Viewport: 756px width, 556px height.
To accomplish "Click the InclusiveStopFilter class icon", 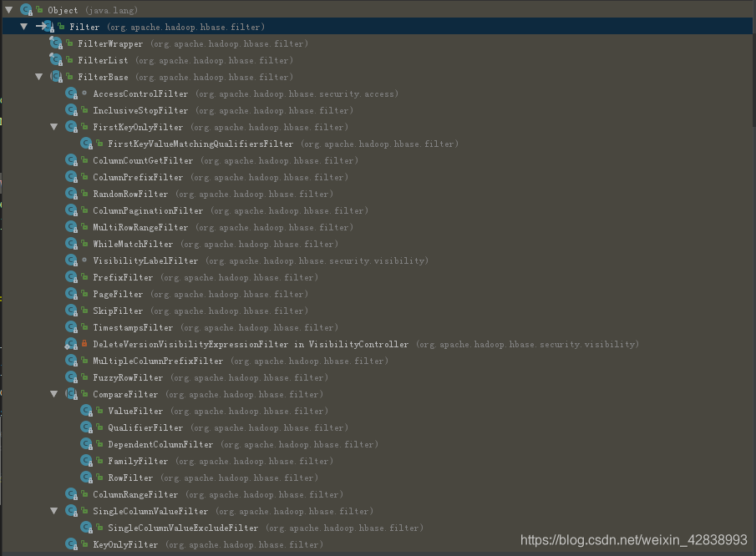I will [x=71, y=110].
